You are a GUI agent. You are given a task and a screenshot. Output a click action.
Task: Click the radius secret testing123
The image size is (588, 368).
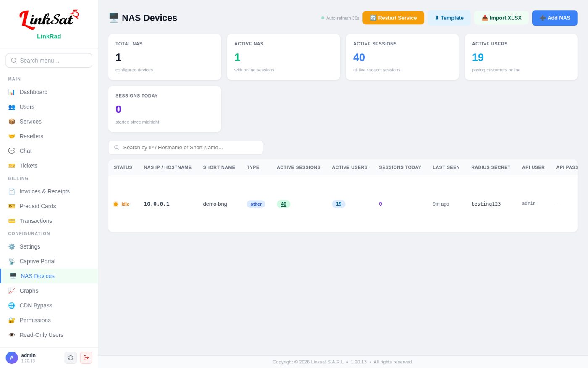coord(486,204)
